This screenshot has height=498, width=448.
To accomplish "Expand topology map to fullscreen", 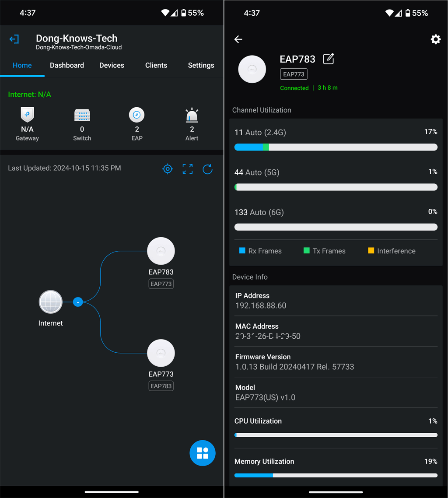I will point(188,169).
